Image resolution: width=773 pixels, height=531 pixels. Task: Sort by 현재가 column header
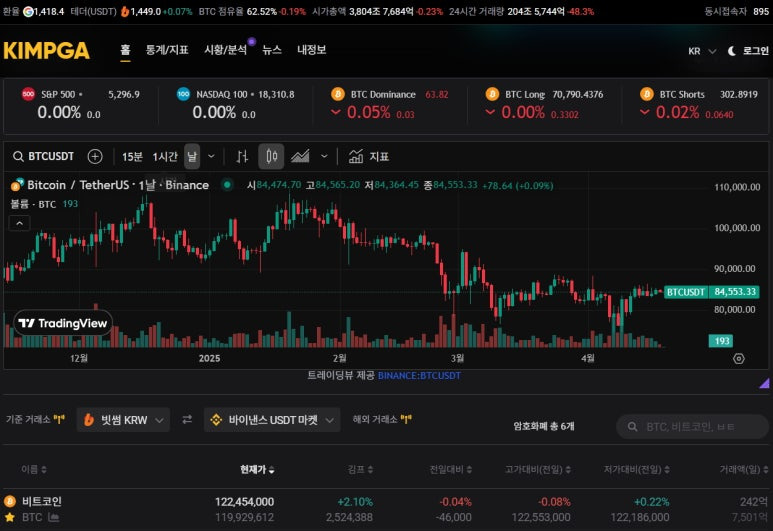click(257, 469)
